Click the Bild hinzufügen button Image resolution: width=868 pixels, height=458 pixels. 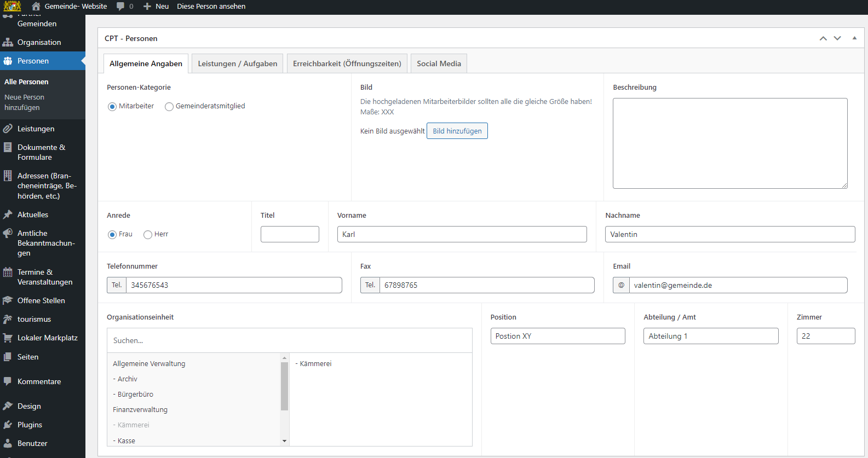(457, 131)
